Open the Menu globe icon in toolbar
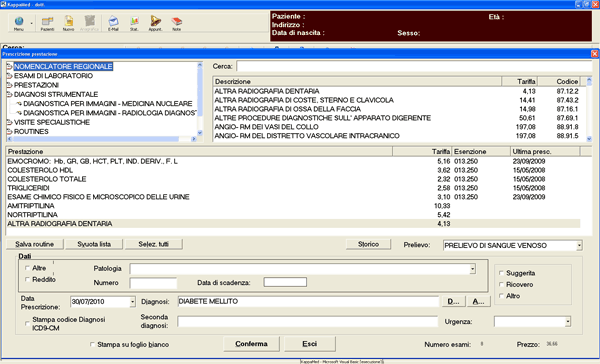The height and width of the screenshot is (364, 600). click(x=18, y=22)
